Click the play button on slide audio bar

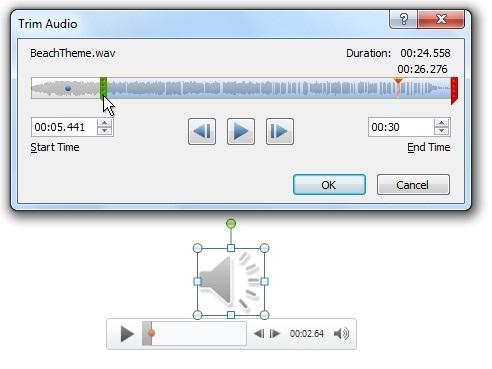127,334
